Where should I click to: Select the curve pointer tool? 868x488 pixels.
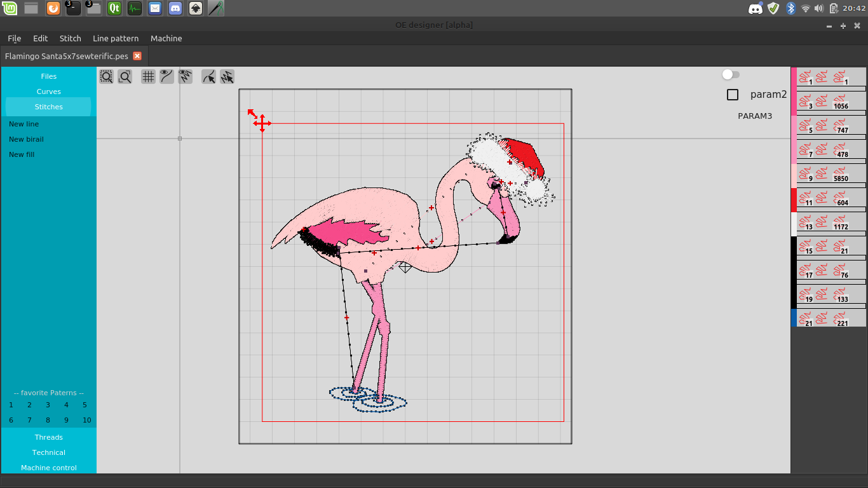(208, 77)
